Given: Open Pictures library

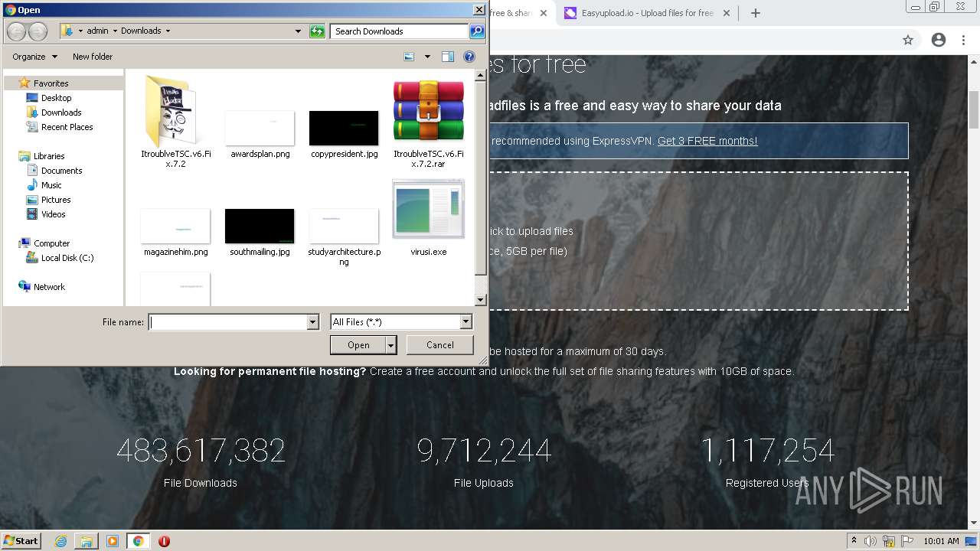Looking at the screenshot, I should pos(56,200).
